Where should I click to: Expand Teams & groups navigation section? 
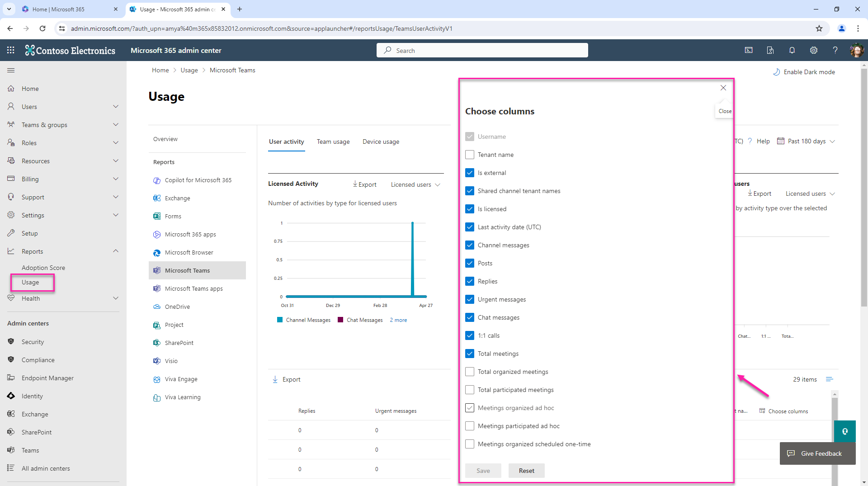116,125
